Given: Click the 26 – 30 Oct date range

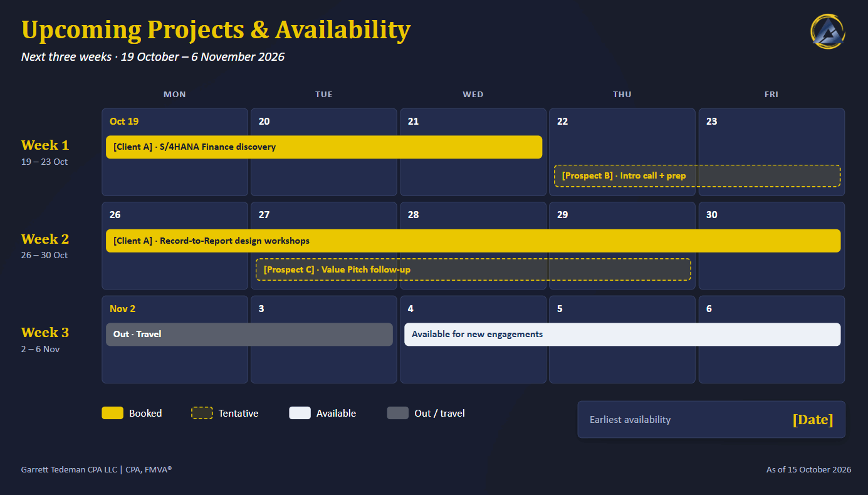Looking at the screenshot, I should click(x=44, y=256).
